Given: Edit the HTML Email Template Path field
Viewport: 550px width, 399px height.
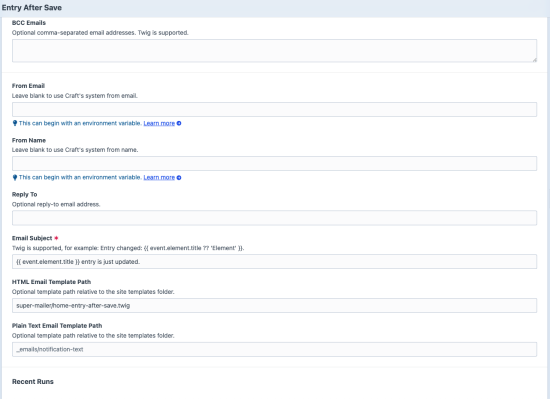Looking at the screenshot, I should tap(274, 305).
